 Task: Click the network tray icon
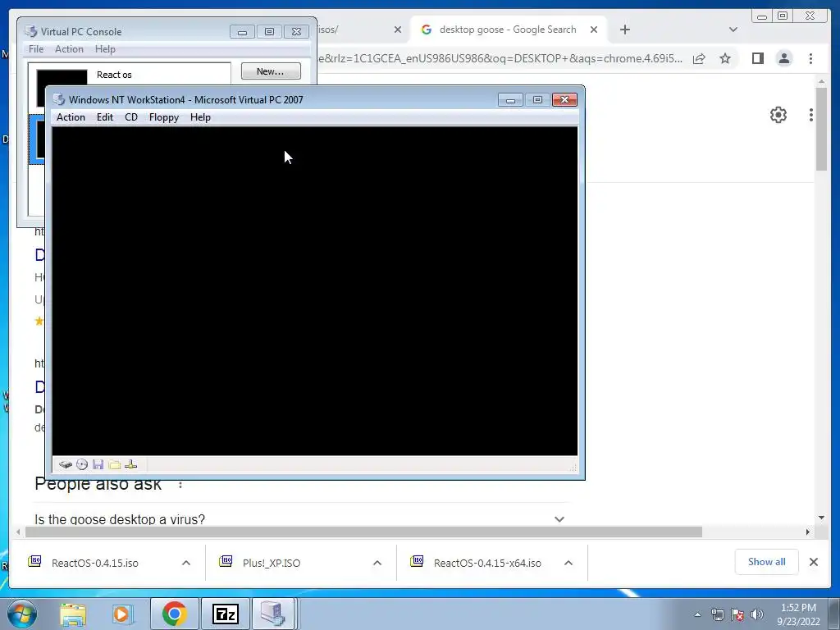click(x=717, y=614)
